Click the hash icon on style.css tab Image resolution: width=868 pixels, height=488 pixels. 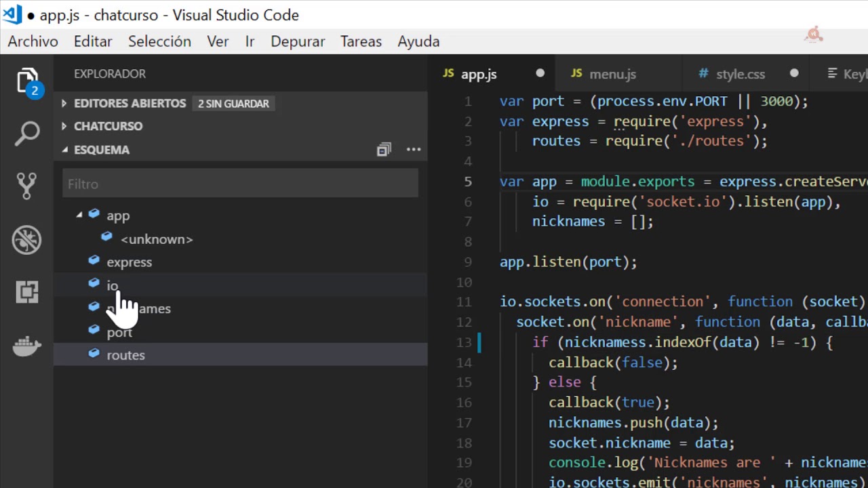(x=703, y=74)
